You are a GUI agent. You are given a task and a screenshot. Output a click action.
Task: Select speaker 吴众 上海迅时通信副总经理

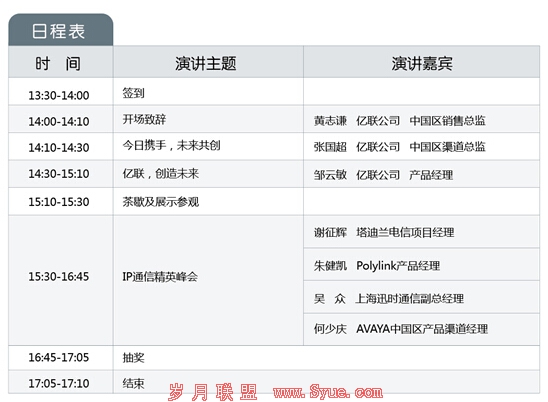point(389,299)
